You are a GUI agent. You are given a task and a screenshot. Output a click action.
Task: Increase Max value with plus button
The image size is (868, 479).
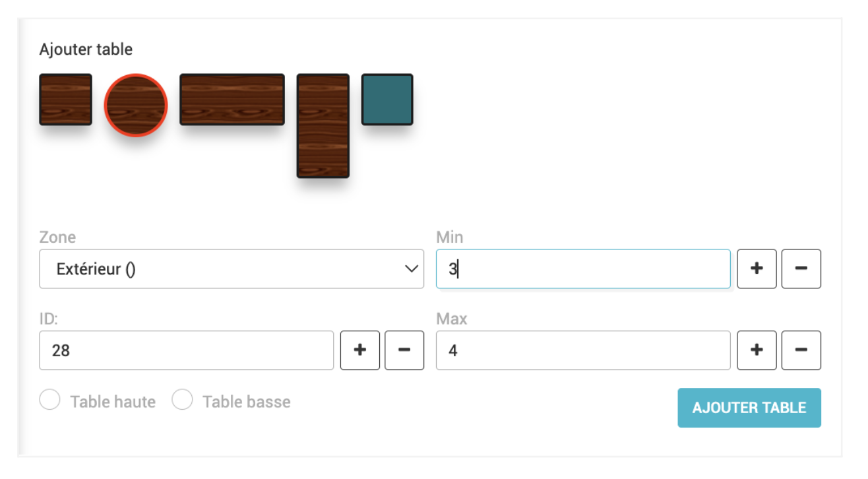point(757,350)
